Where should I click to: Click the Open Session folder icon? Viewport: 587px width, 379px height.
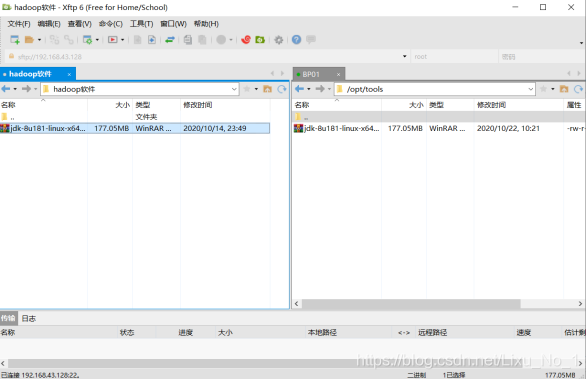pos(29,39)
